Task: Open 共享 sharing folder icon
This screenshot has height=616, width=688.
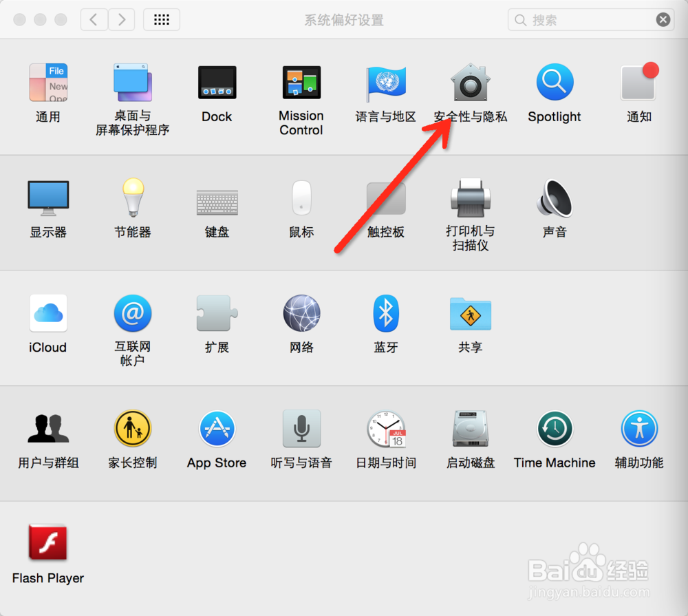Action: (x=471, y=314)
